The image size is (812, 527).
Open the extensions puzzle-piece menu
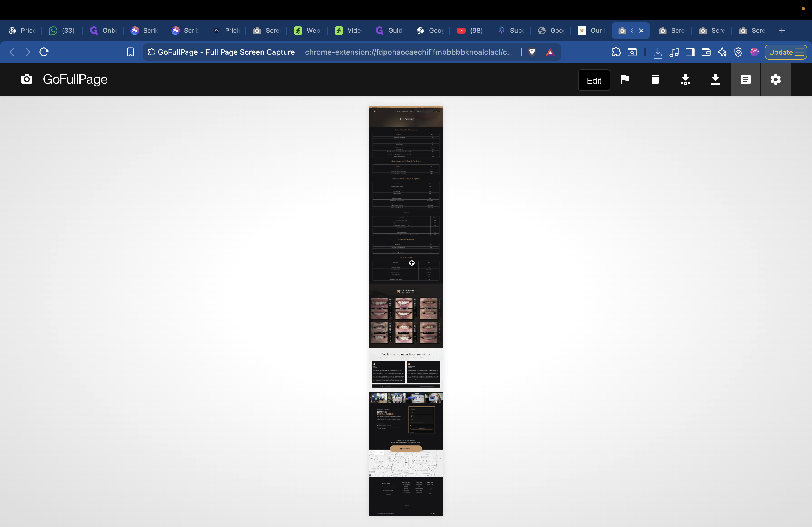click(x=617, y=52)
